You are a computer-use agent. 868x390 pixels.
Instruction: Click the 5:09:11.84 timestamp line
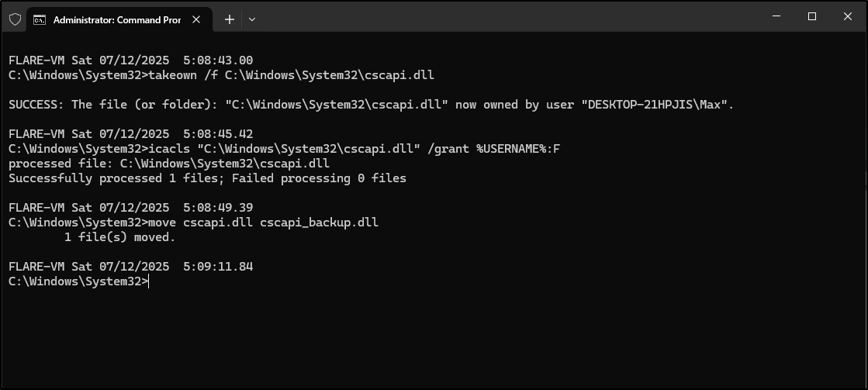point(130,267)
